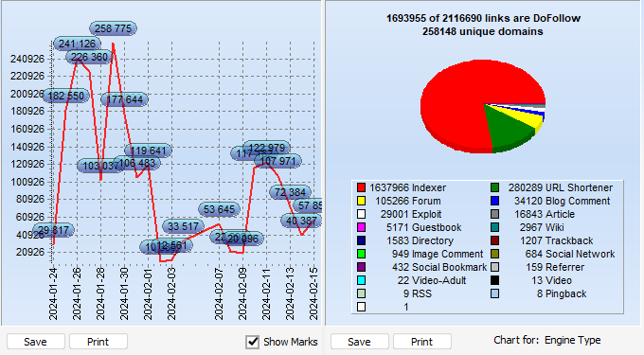The width and height of the screenshot is (644, 355).
Task: Click the navy Directory legend swatch
Action: 361,240
